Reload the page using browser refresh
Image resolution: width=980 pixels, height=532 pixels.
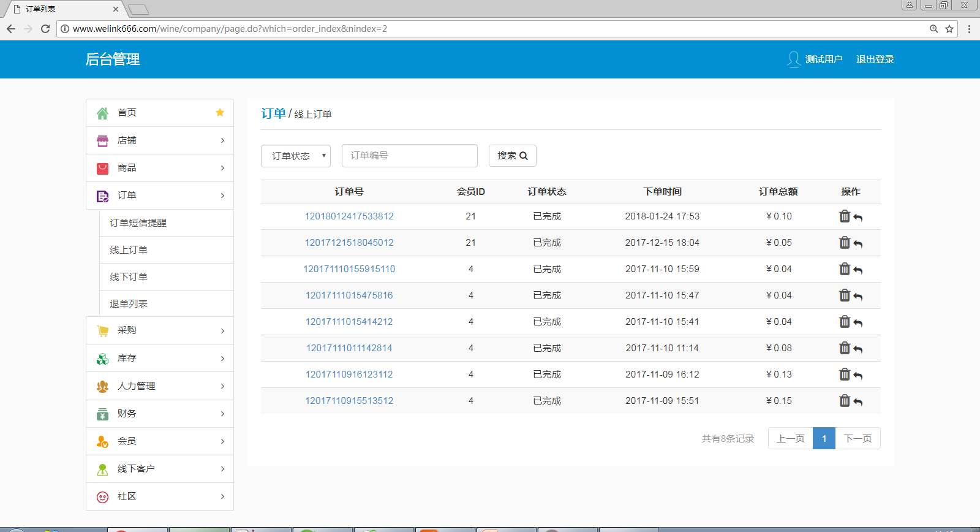[x=45, y=29]
